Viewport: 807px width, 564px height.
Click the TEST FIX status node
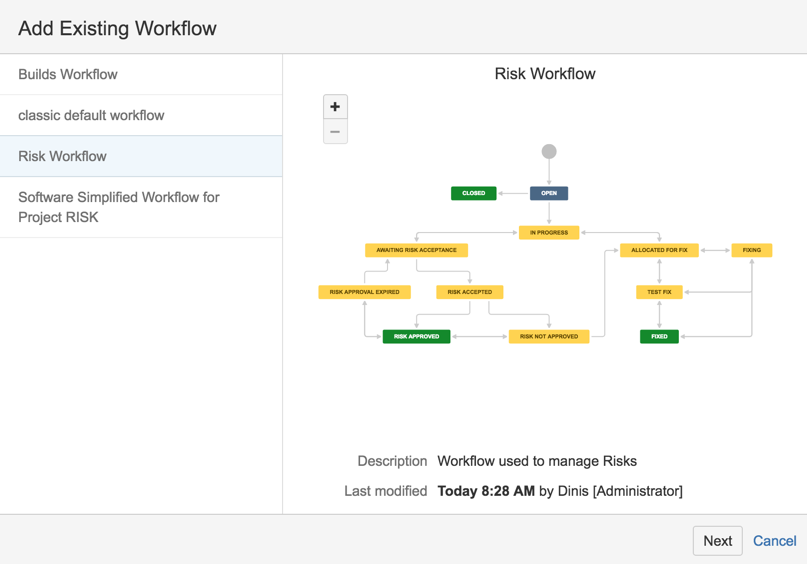click(659, 292)
